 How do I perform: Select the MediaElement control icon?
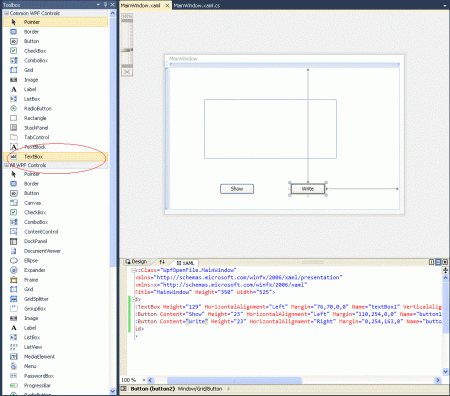coord(14,357)
